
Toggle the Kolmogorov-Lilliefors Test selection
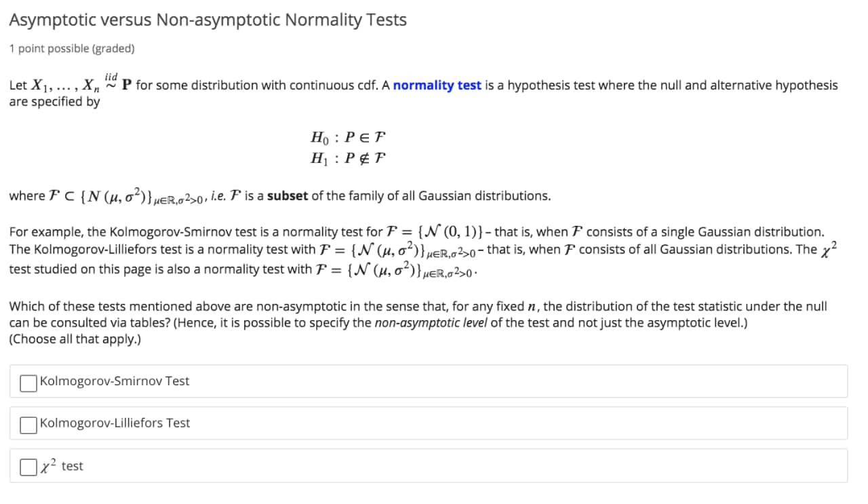(x=27, y=423)
